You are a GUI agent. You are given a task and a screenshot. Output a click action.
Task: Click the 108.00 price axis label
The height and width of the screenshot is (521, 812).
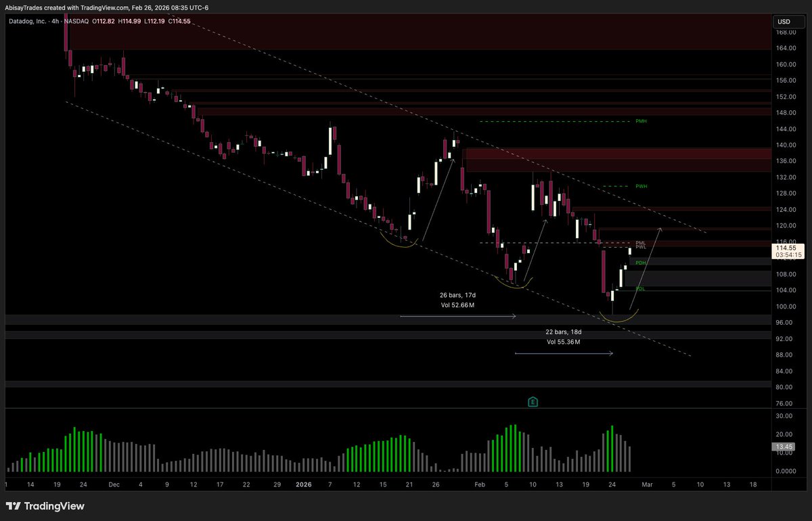[x=786, y=274]
